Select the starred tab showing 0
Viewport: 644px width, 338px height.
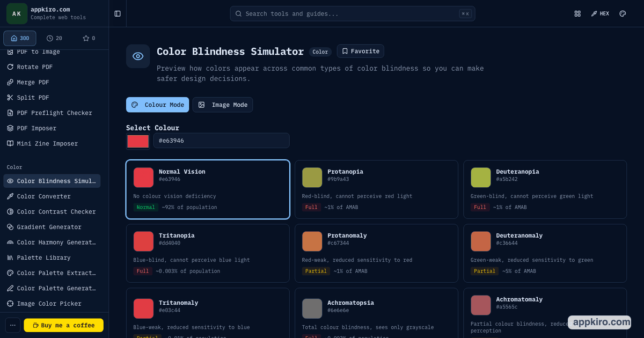pyautogui.click(x=89, y=38)
